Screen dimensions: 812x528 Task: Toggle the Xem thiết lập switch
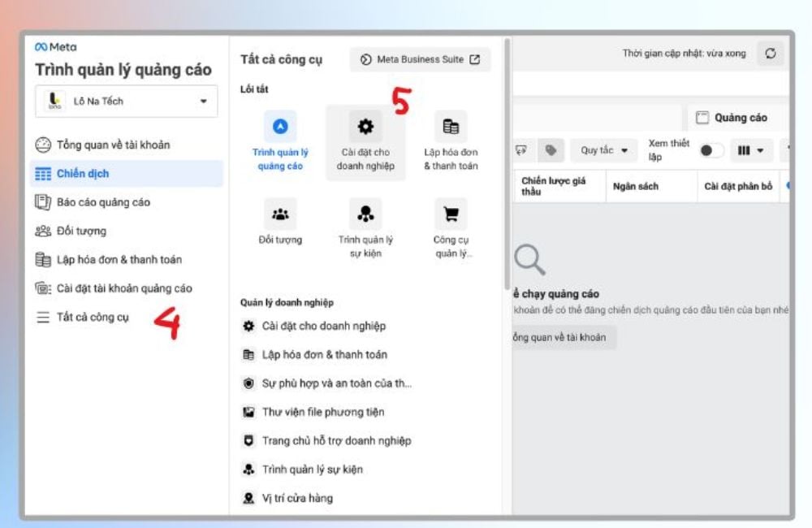point(710,150)
